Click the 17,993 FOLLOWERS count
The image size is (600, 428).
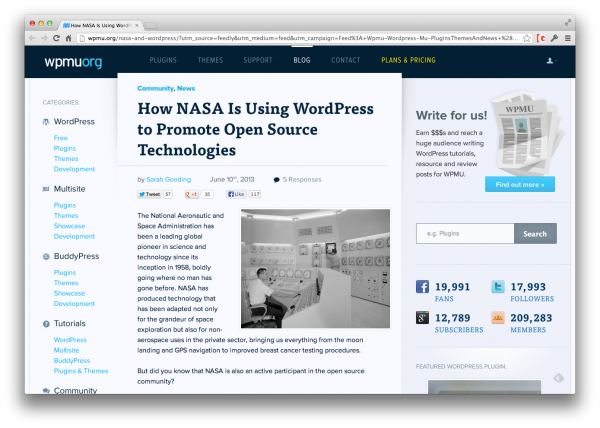point(532,292)
